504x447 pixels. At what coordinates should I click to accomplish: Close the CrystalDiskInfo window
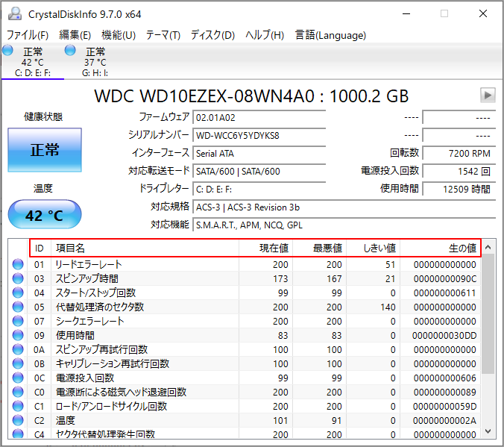483,14
